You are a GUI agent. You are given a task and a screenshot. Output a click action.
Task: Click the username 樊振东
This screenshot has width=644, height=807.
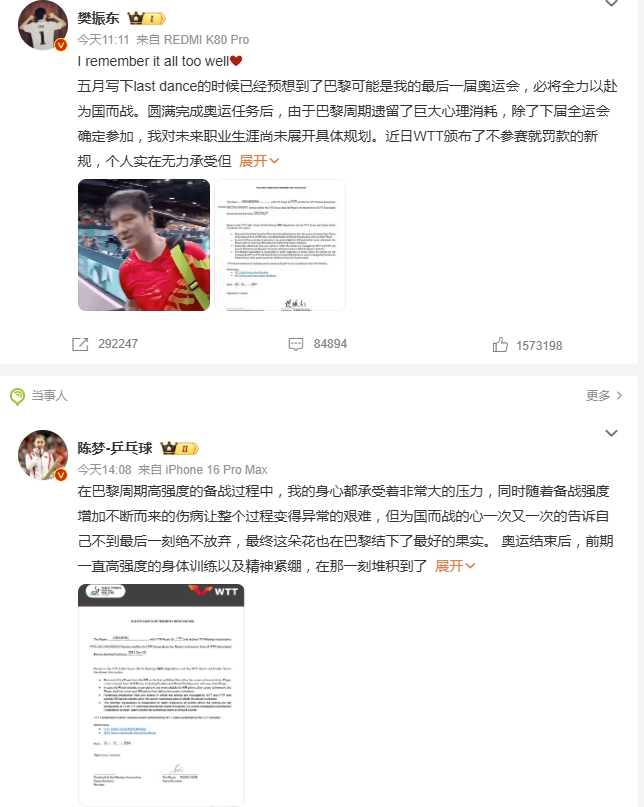(98, 19)
